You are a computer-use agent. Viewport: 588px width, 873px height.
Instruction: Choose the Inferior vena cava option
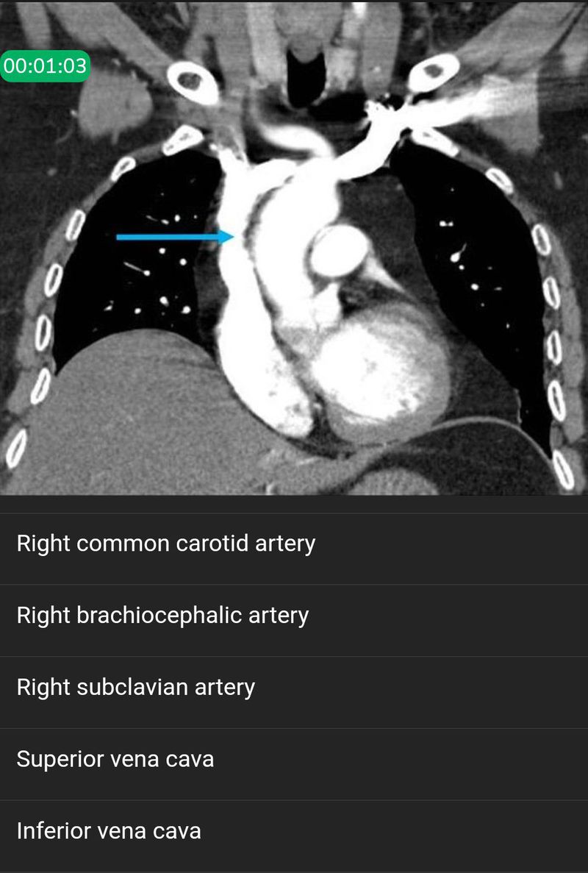pyautogui.click(x=294, y=830)
